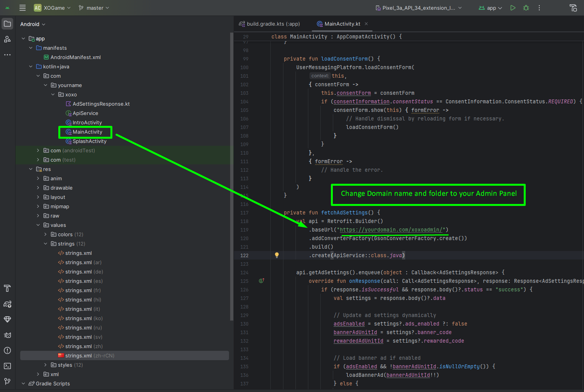The image size is (584, 392).
Task: Start debugging with the Debug icon
Action: pyautogui.click(x=526, y=8)
